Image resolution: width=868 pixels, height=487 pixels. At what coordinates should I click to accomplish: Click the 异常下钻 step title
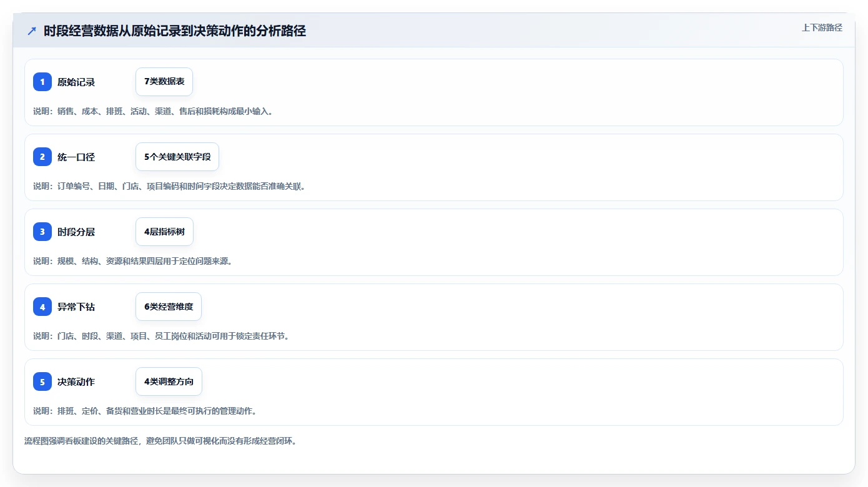click(x=76, y=307)
